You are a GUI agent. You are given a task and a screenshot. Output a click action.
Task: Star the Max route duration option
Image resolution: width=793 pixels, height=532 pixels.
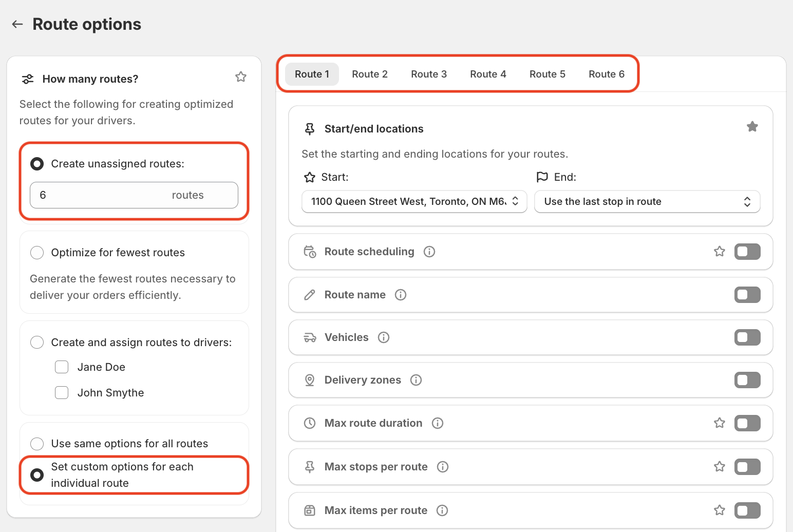pyautogui.click(x=719, y=423)
